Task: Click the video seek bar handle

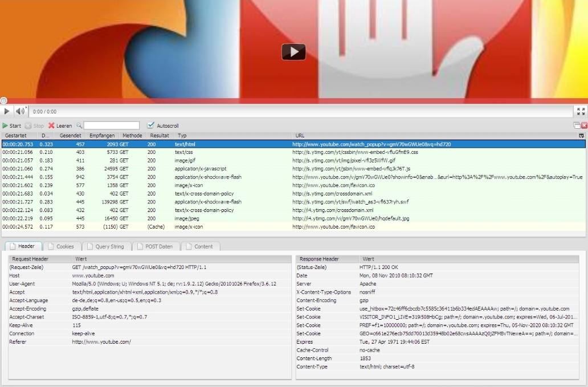Action: click(x=3, y=101)
